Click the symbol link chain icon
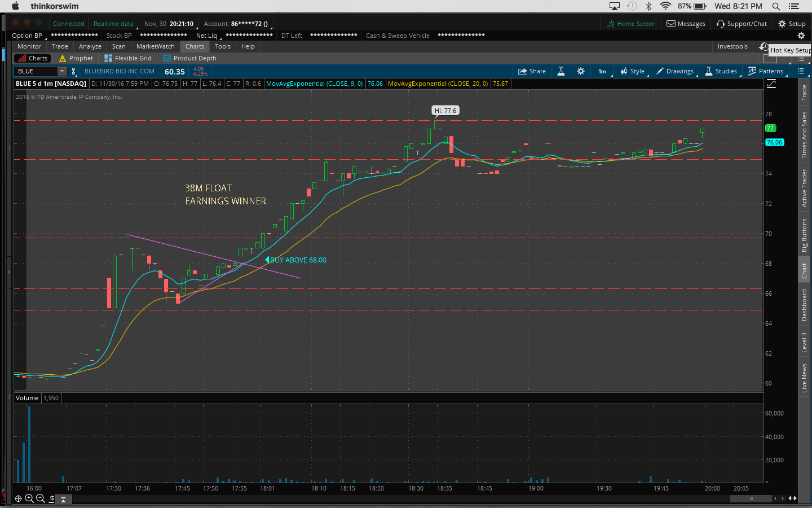Screen dimensions: 812x508 coord(73,71)
